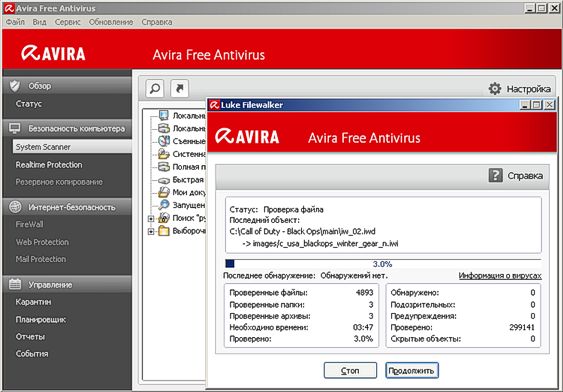Click the Продолжить button
563x392 pixels.
click(x=412, y=370)
